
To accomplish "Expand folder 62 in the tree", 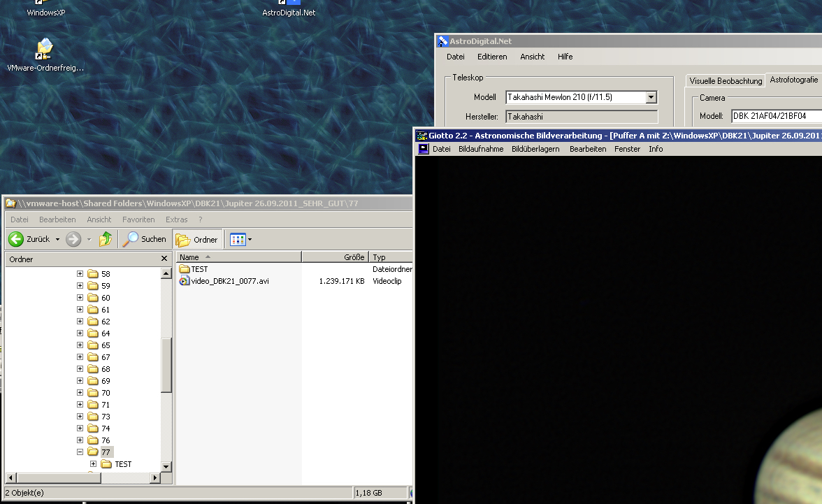I will [80, 322].
